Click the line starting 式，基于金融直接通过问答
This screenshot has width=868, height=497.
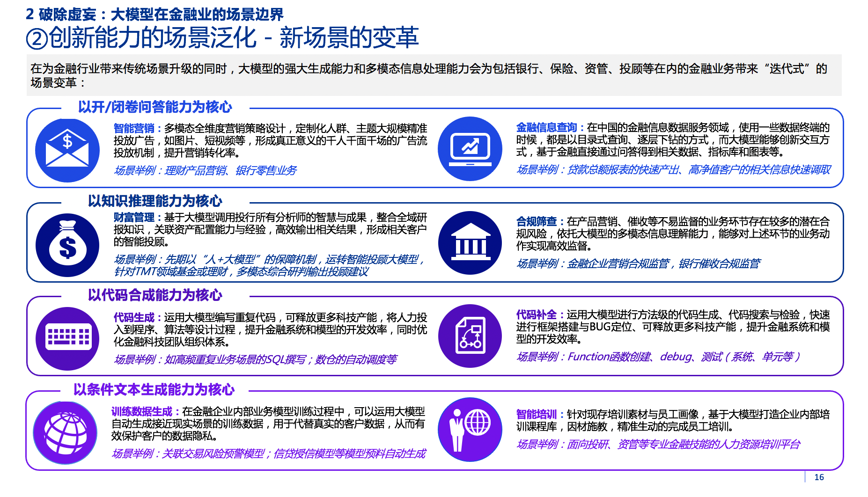point(650,152)
